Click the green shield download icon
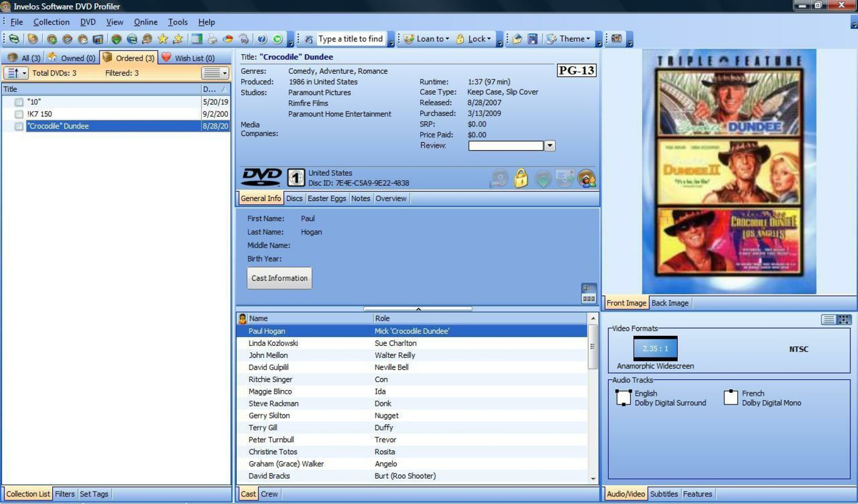This screenshot has height=504, width=858. point(117,39)
